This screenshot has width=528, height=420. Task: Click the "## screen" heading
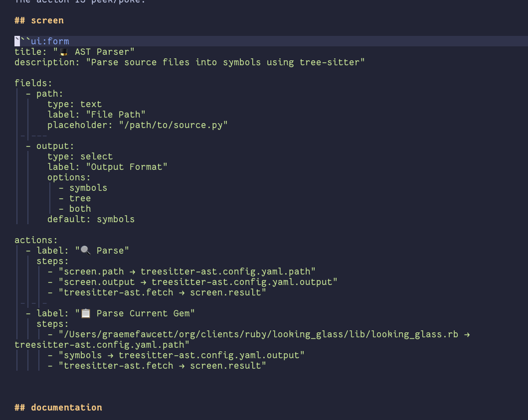pos(39,20)
